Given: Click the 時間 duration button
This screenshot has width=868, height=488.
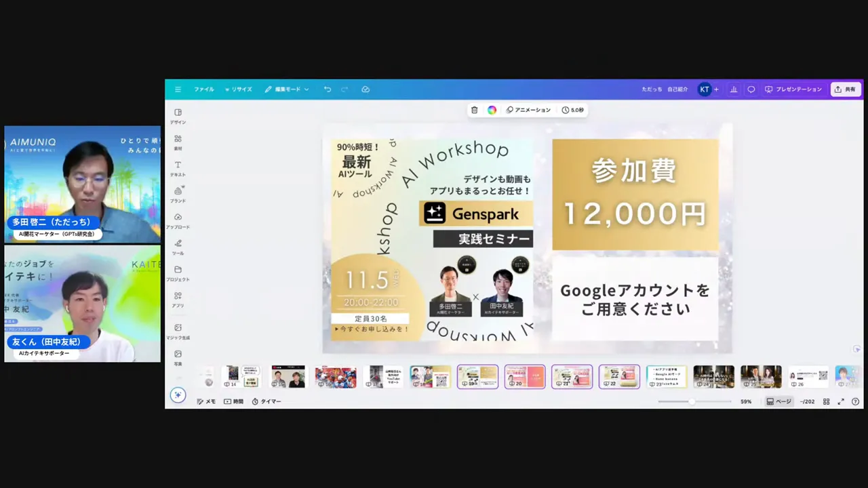Looking at the screenshot, I should click(x=233, y=402).
